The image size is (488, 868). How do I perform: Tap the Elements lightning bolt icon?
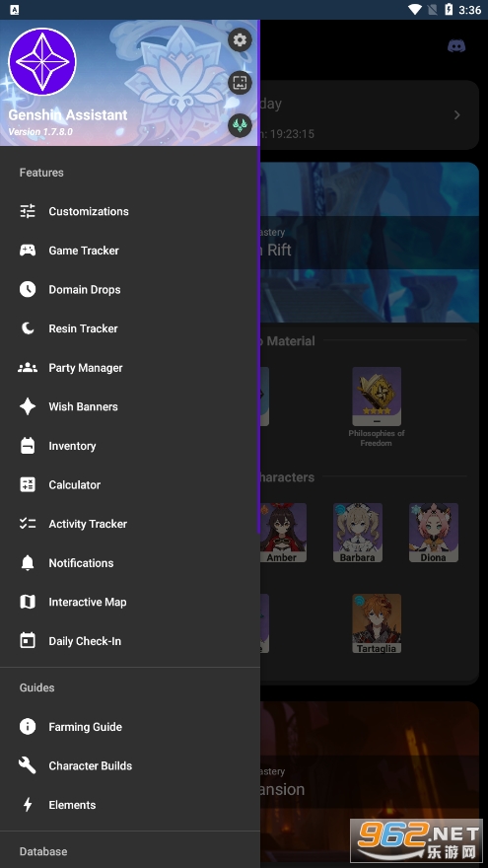point(28,804)
